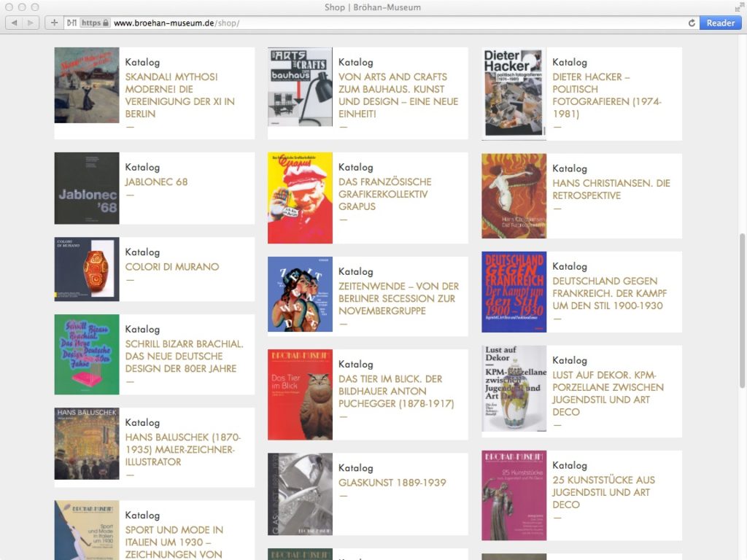Open Deutschland gegen Frankreich catalog link
Screen dimensions: 747x560
point(609,293)
